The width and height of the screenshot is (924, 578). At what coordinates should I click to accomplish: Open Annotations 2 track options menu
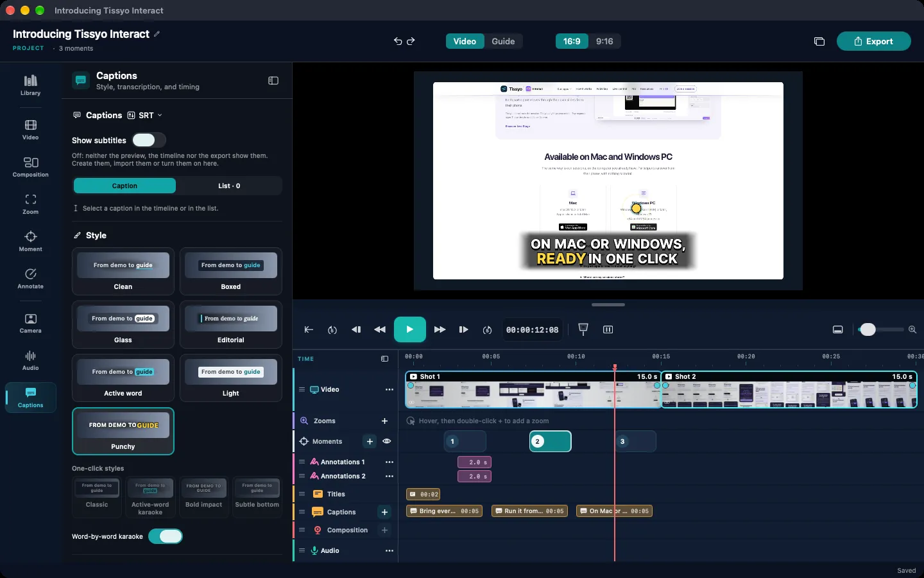pos(389,476)
